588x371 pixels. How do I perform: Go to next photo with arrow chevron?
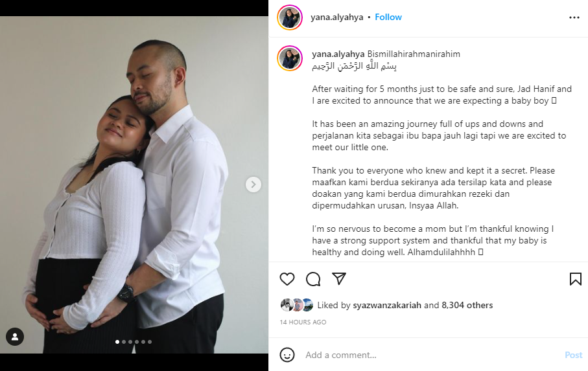pos(253,185)
